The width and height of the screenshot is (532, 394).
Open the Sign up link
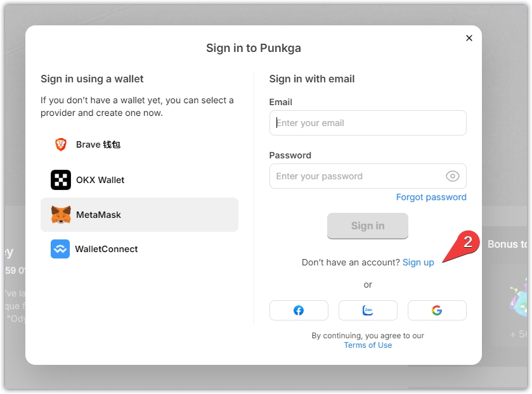point(418,262)
